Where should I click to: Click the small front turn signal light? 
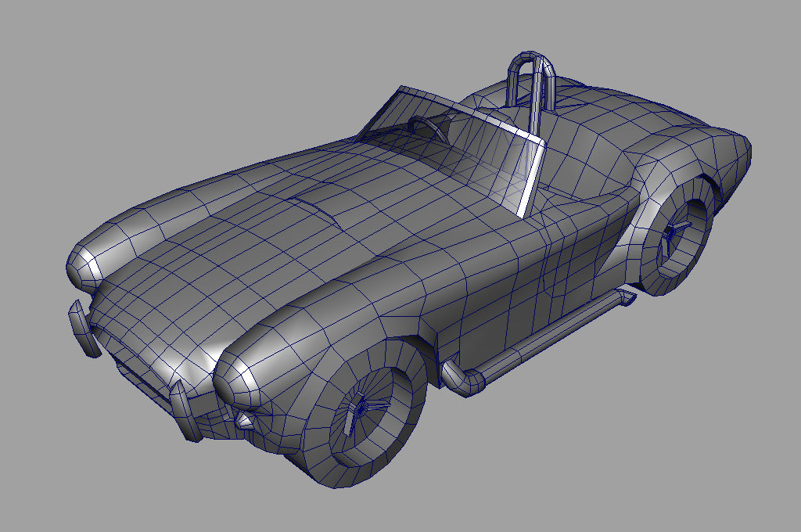(x=244, y=420)
